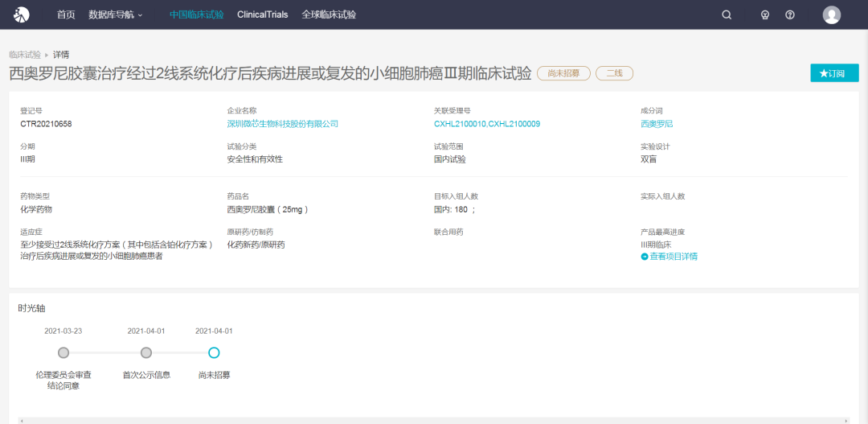Switch to the 全球临床试验 tab
This screenshot has height=424, width=868.
[x=329, y=15]
